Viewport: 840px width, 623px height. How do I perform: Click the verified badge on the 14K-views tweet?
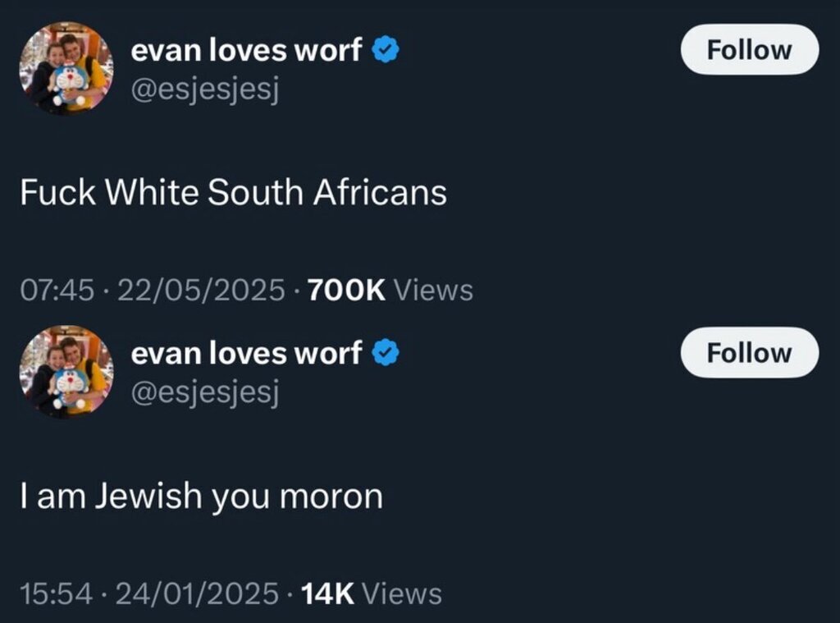pyautogui.click(x=386, y=353)
